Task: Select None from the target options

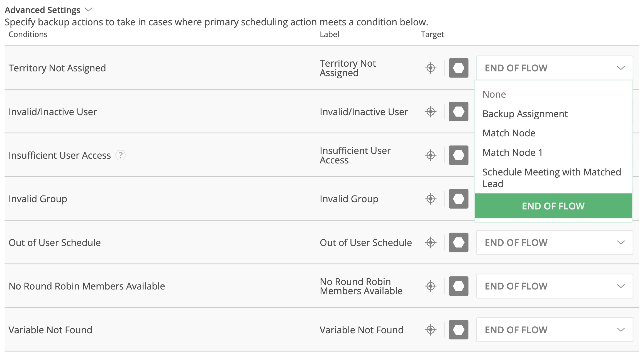Action: coord(494,95)
